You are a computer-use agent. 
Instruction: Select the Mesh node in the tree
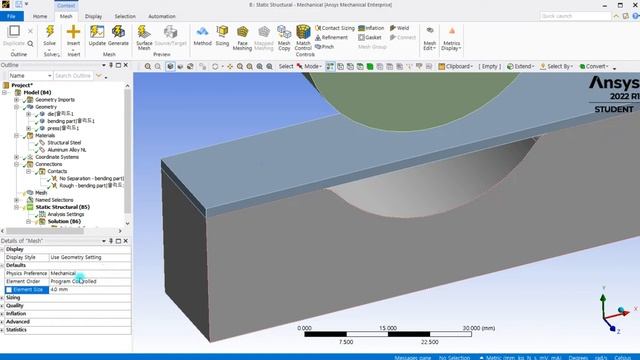tap(41, 193)
